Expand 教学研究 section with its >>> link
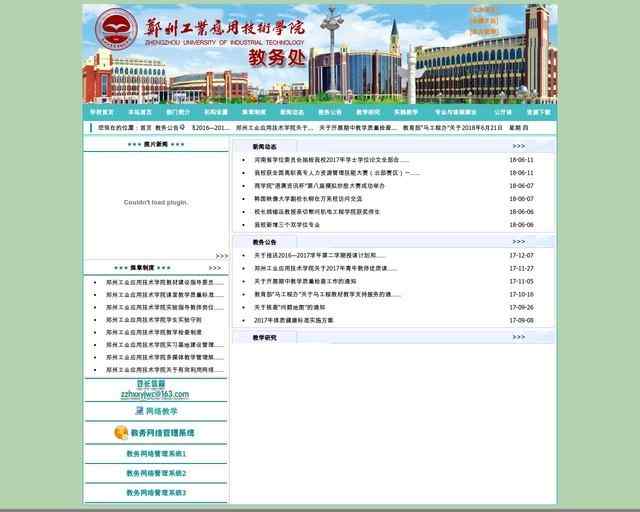Viewport: 640px width, 512px height. (x=519, y=337)
